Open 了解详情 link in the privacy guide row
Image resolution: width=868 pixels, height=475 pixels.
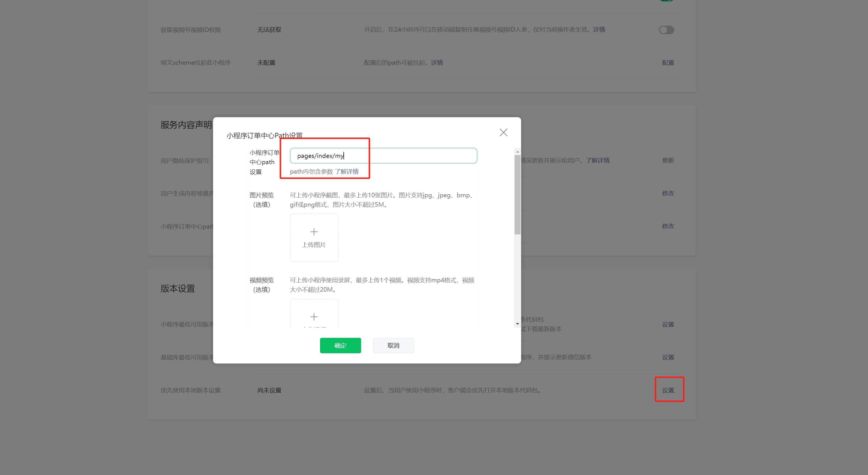(598, 160)
